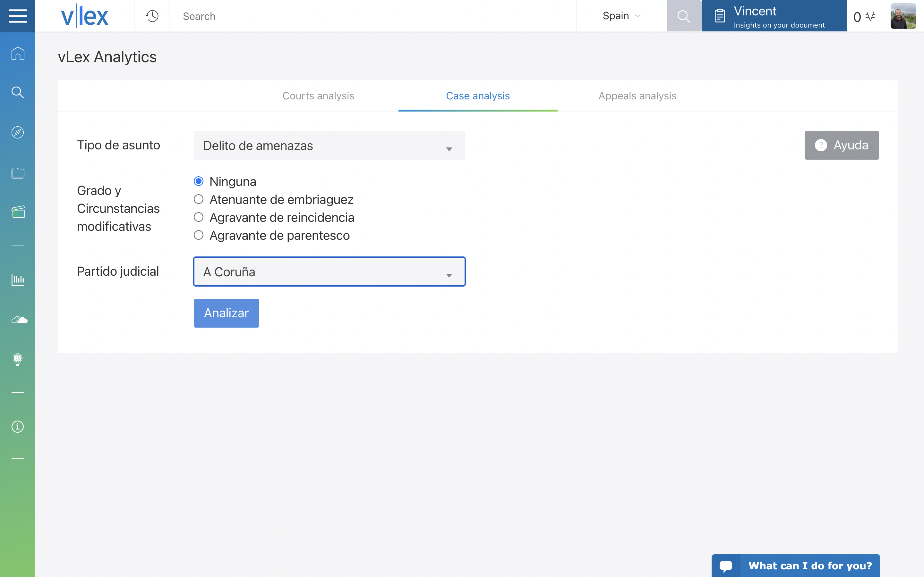Open the Spain jurisdiction selector
Screen dimensions: 924x577
[x=621, y=16]
